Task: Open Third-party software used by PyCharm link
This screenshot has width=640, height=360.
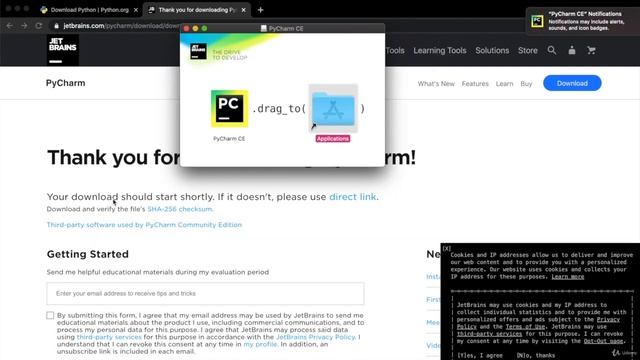Action: pos(144,225)
